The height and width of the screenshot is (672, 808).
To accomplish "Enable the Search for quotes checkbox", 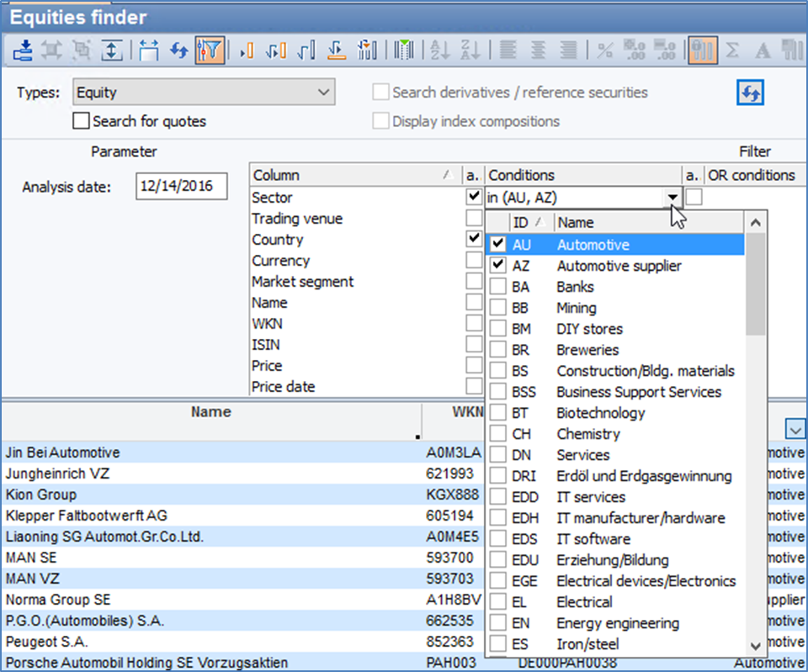I will (81, 121).
